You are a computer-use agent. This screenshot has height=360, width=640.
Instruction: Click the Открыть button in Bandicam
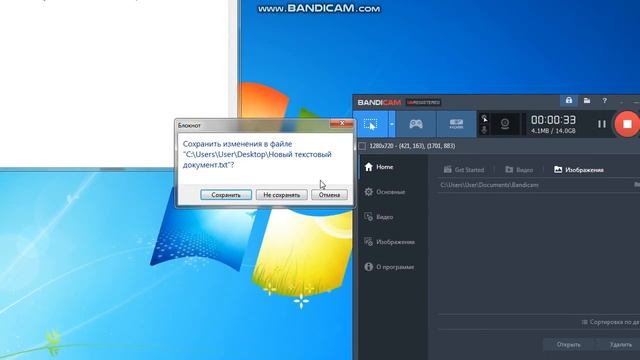pyautogui.click(x=569, y=345)
